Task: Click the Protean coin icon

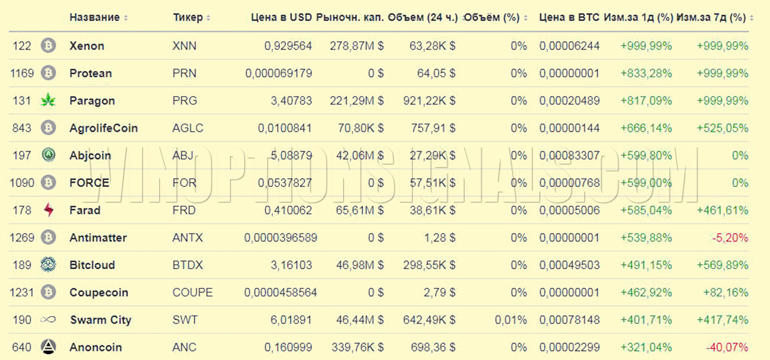Action: click(48, 74)
